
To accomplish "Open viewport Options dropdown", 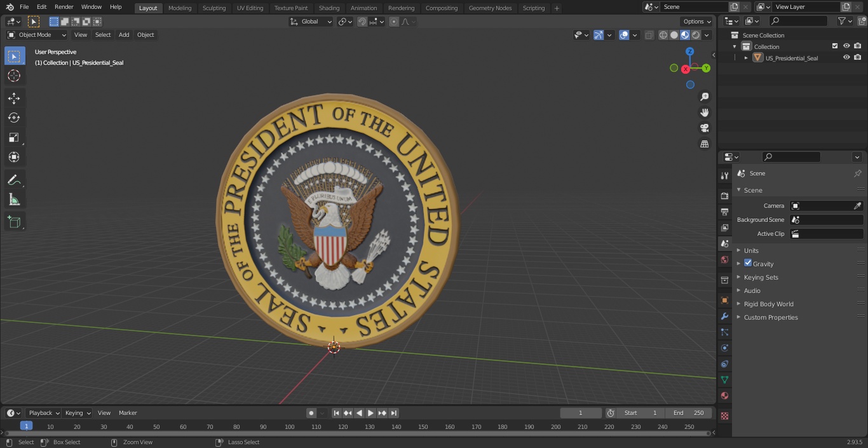I will 697,22.
